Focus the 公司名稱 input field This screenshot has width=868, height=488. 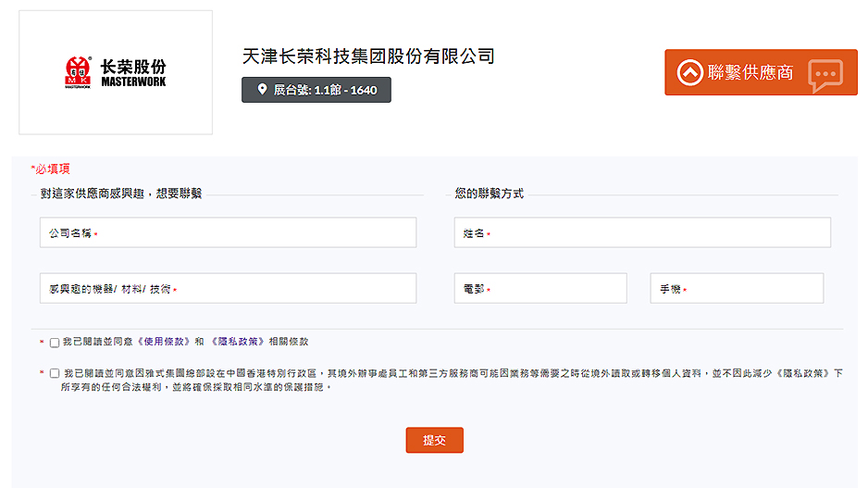coord(228,233)
